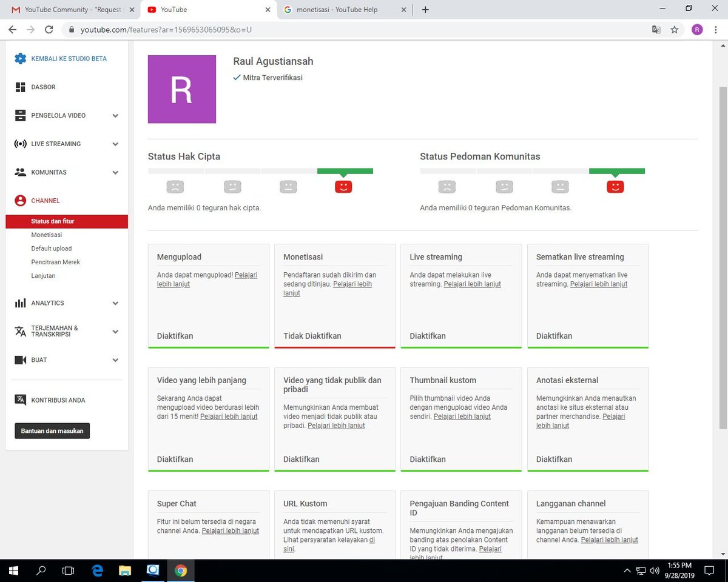Click the Analytics bar chart icon

click(21, 303)
